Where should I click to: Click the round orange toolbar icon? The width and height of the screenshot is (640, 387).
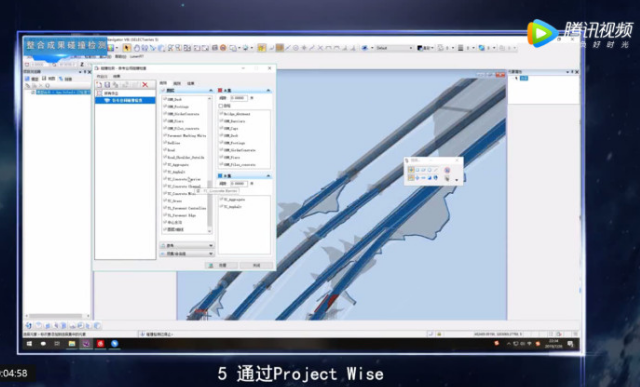pyautogui.click(x=223, y=48)
